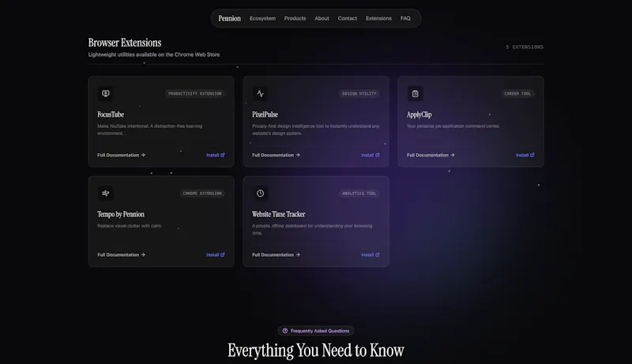Click the Website Time Tracker clock icon
This screenshot has height=364, width=632.
(261, 193)
